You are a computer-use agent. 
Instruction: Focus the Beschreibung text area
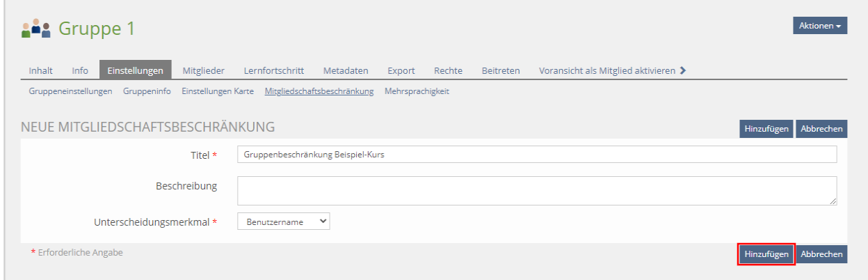pyautogui.click(x=536, y=191)
